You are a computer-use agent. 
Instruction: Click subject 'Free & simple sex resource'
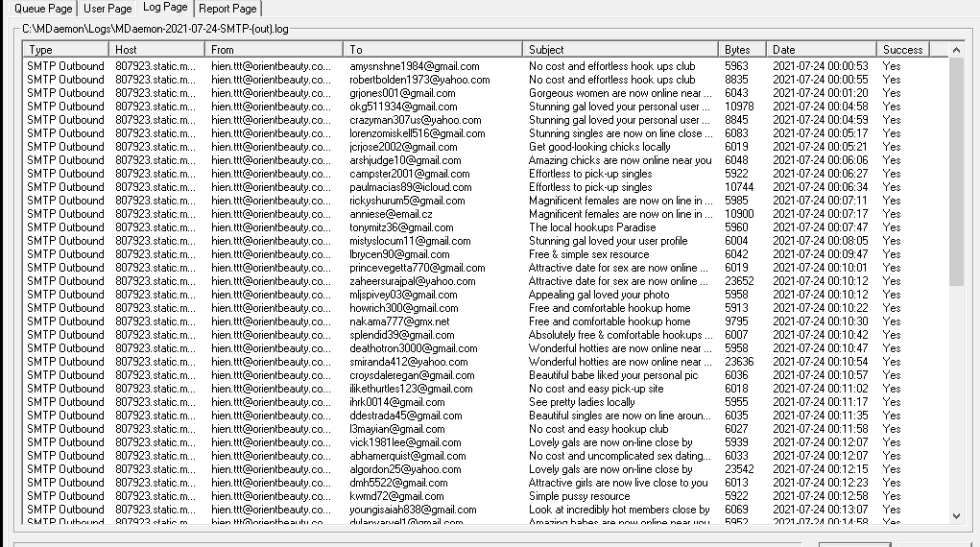tap(588, 254)
